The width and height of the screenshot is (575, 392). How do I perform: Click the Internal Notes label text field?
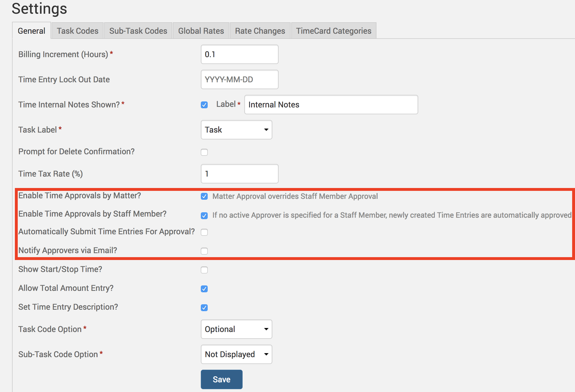pos(331,105)
